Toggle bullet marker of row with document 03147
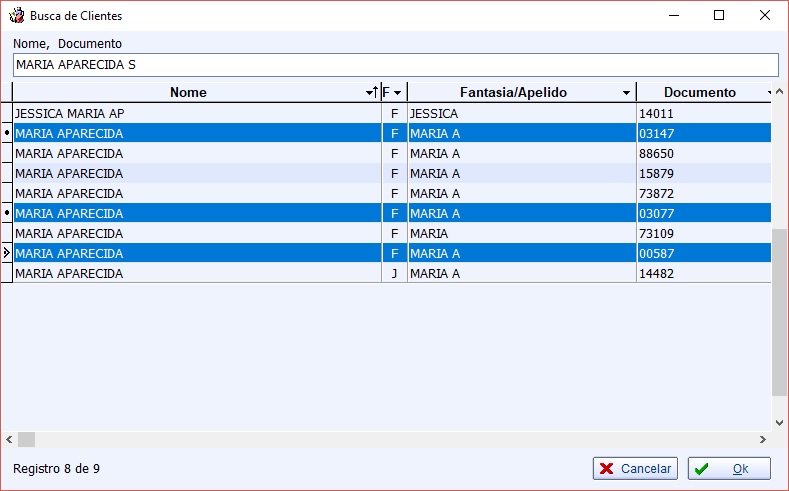 tap(7, 133)
